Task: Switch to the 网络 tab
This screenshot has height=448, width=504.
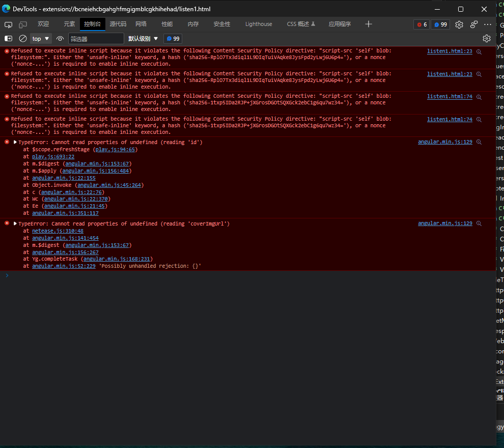Action: [141, 24]
